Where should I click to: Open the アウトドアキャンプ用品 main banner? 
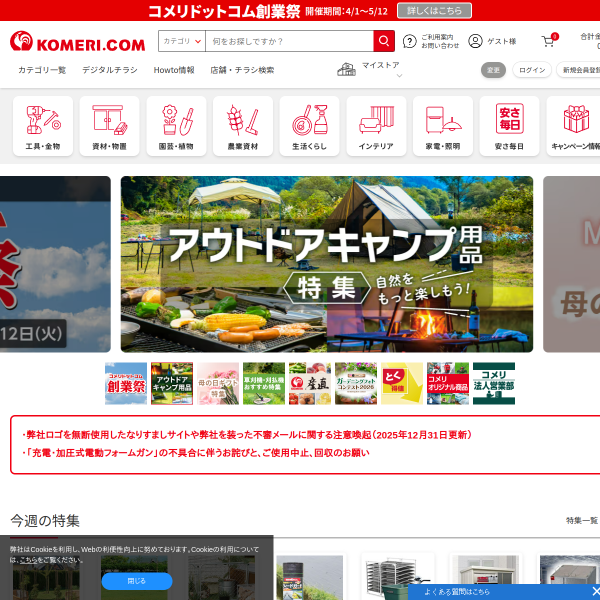pos(327,264)
